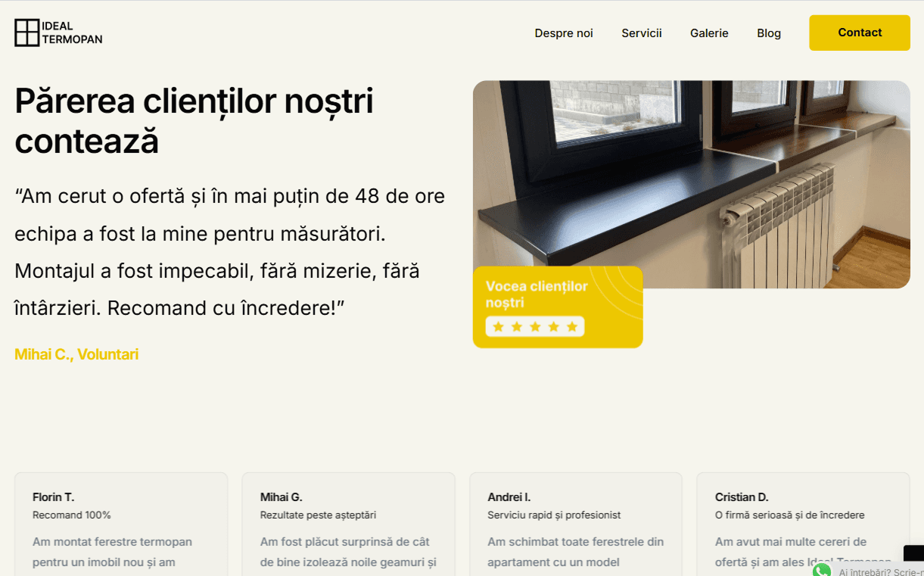This screenshot has height=576, width=924.
Task: Click the fifth star in the rating badge
Action: tap(572, 326)
